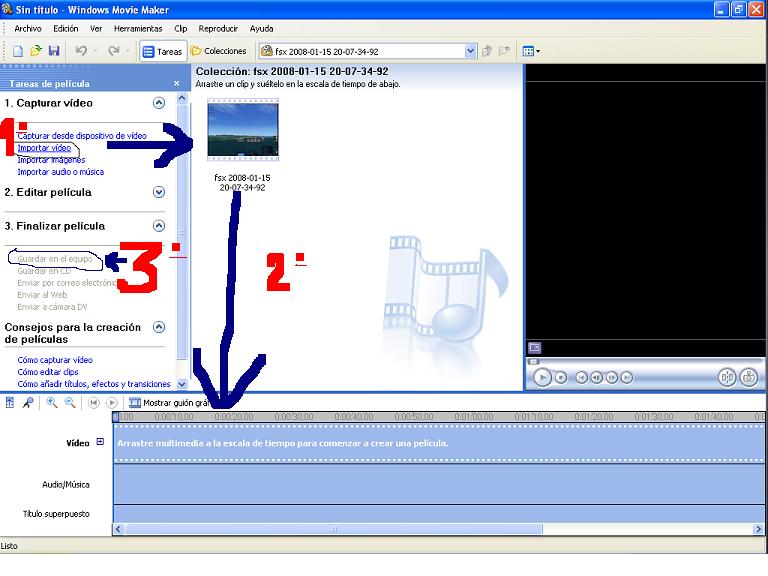Click the Guardar en CD link
768x576 pixels.
44,271
